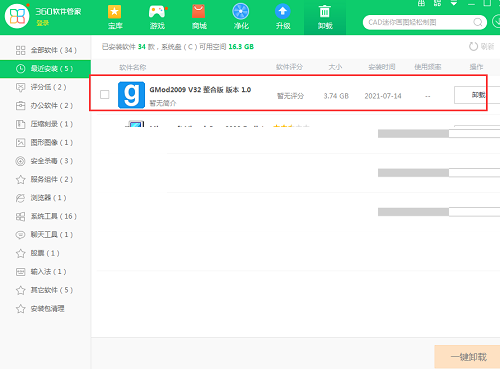Click the GMod2009 blue g icon
This screenshot has width=500, height=369.
click(x=131, y=95)
